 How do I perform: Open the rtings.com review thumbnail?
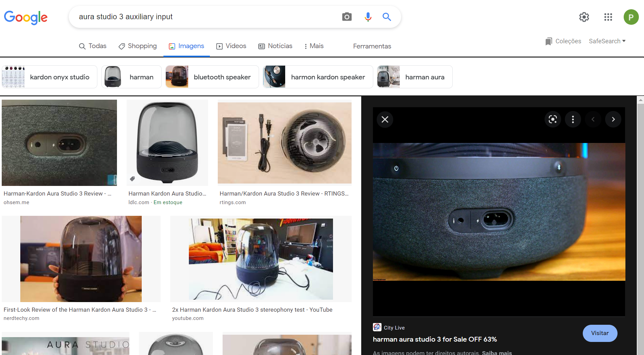(x=285, y=143)
